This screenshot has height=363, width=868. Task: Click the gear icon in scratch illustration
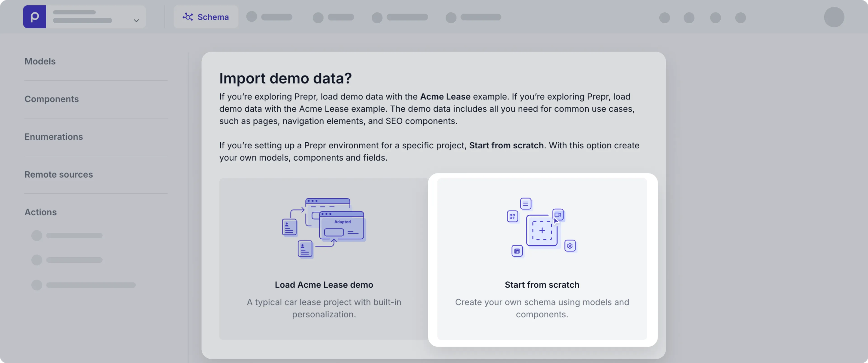click(570, 246)
